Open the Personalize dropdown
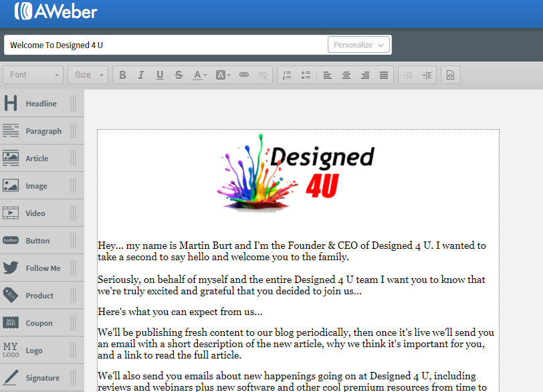The image size is (543, 392). [x=358, y=45]
